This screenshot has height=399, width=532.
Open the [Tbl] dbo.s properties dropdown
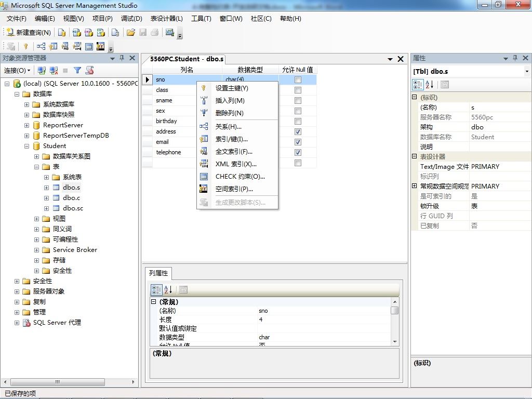click(x=527, y=71)
